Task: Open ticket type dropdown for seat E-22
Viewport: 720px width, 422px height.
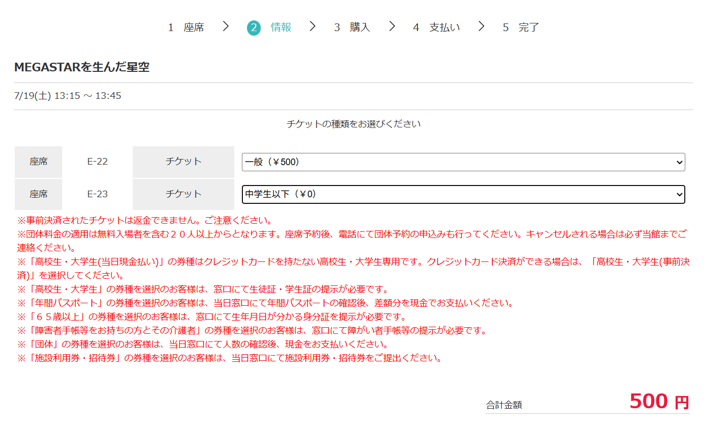Action: coord(463,162)
